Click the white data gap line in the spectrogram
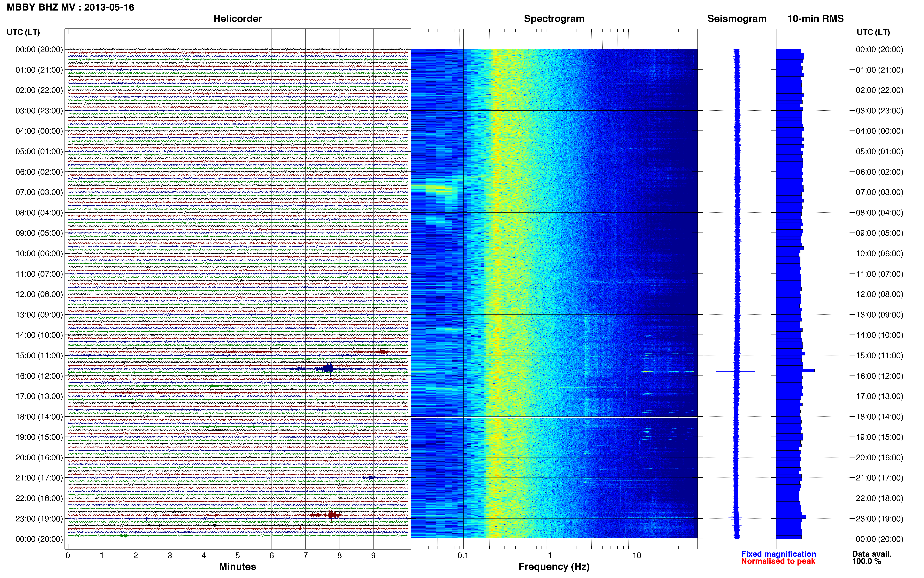 [x=554, y=417]
